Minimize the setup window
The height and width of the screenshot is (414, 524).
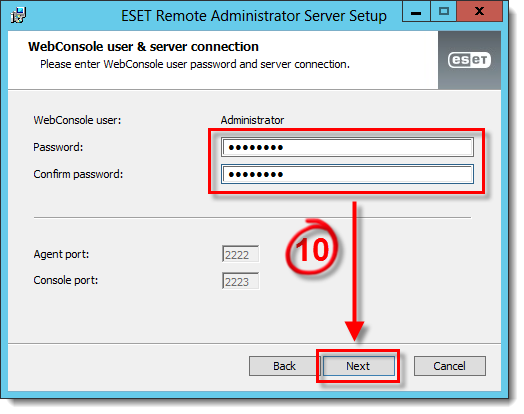pos(416,12)
